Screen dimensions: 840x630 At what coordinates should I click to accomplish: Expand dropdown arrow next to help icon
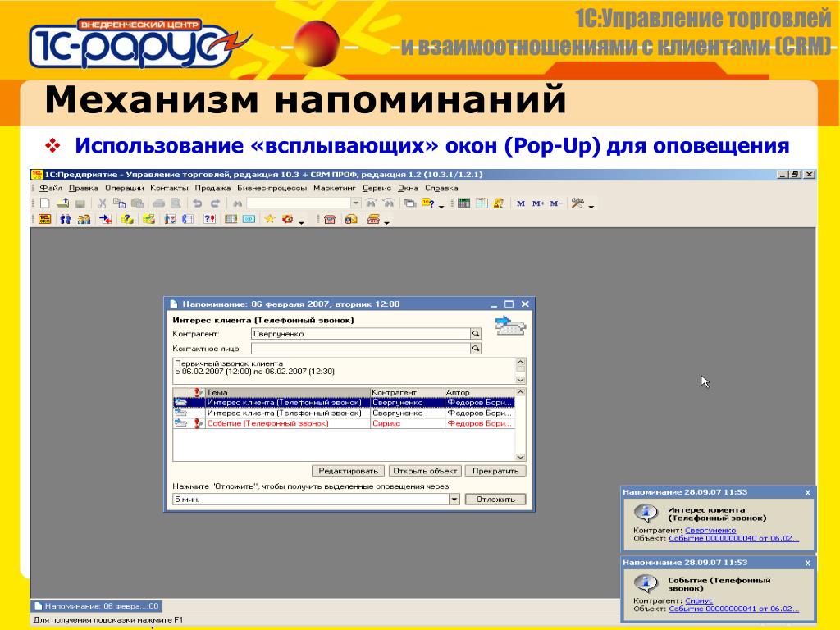tap(441, 206)
